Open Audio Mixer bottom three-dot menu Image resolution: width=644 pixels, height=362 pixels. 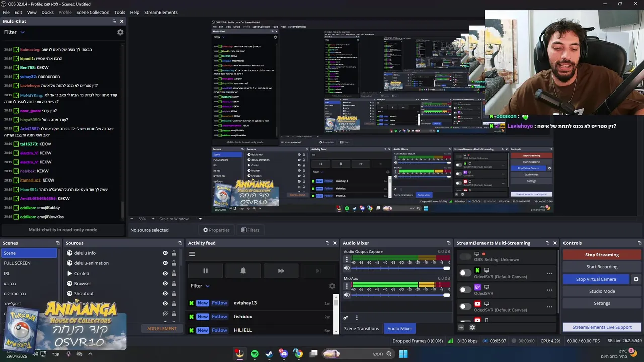coord(357,318)
